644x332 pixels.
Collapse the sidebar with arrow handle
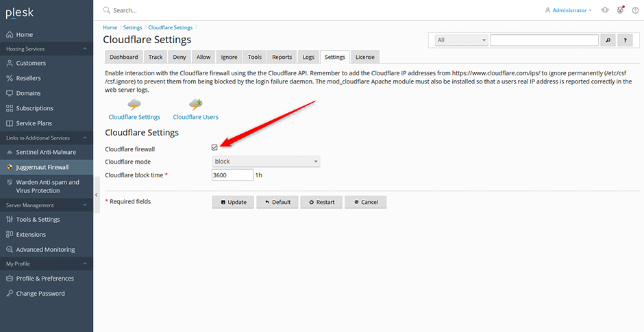pos(97,194)
